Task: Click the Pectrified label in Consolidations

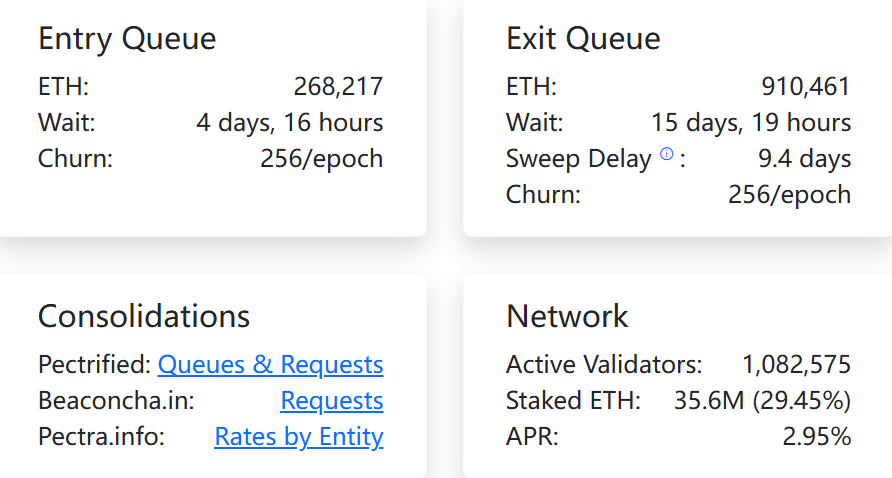Action: point(94,365)
